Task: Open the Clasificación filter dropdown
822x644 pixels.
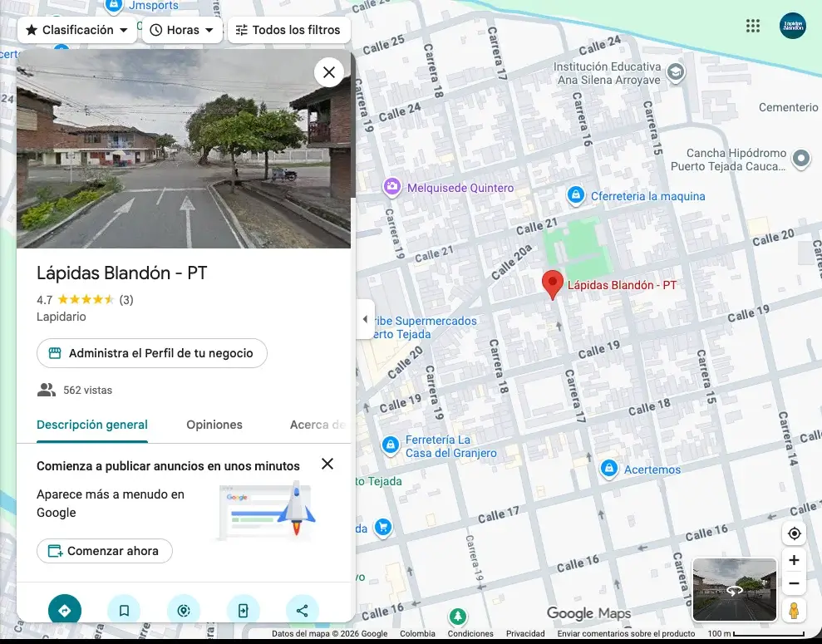Action: pos(77,30)
